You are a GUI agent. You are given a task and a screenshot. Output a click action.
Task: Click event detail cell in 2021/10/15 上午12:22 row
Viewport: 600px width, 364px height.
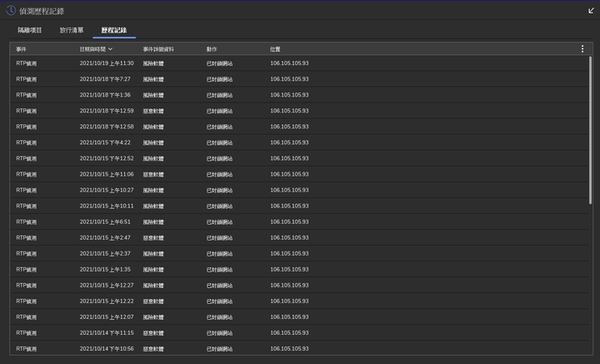pyautogui.click(x=153, y=302)
